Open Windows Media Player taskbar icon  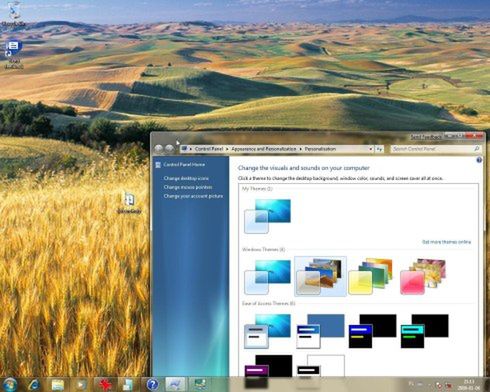[x=81, y=385]
